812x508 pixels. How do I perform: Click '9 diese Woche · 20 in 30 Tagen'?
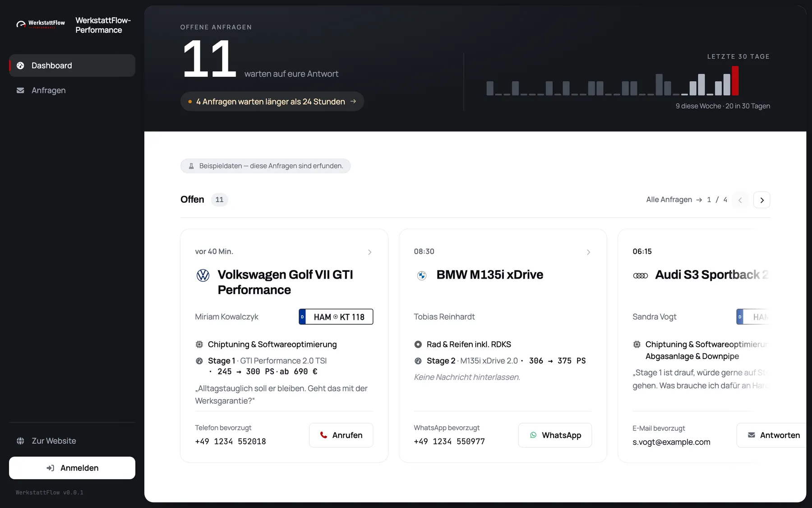(723, 106)
